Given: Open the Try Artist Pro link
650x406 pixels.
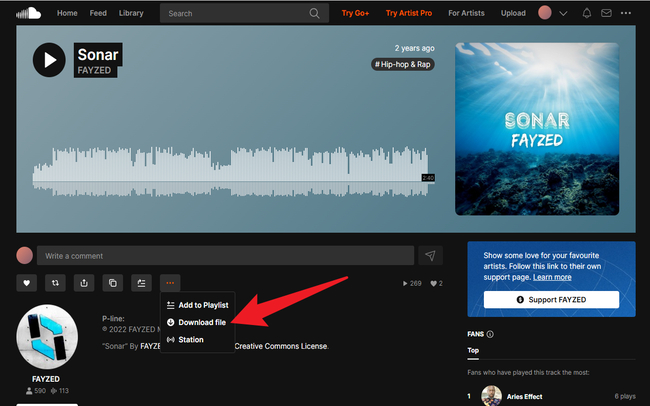Looking at the screenshot, I should 409,13.
